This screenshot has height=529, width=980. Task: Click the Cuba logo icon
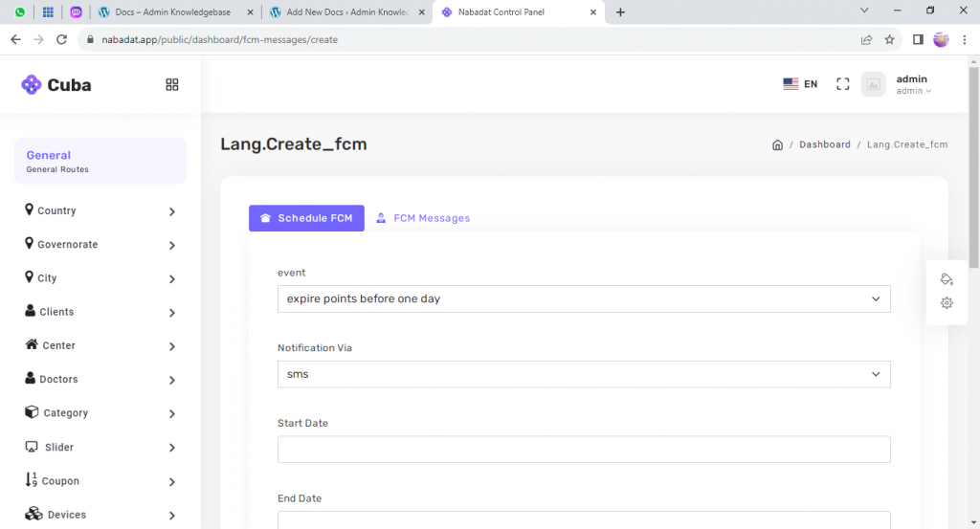[32, 85]
